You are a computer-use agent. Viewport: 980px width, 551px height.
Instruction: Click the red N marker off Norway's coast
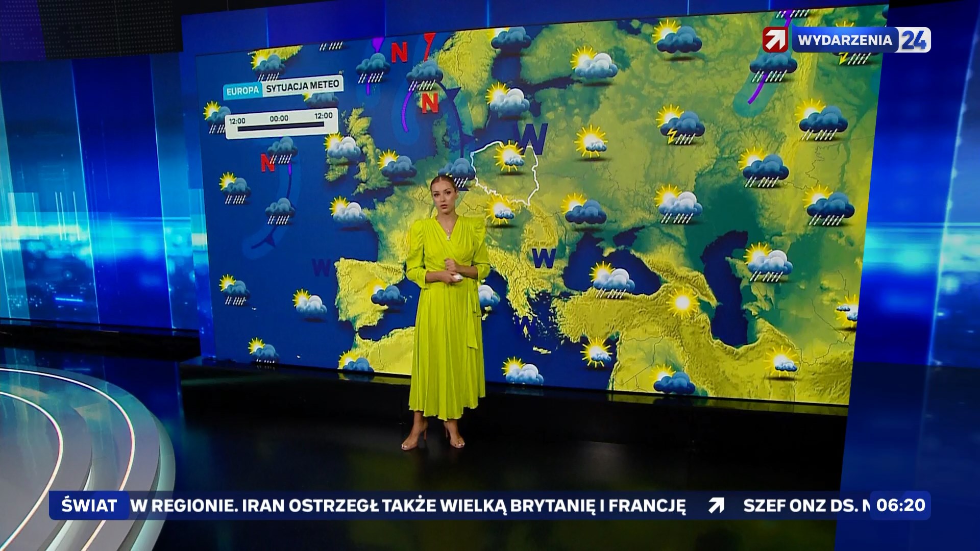click(x=429, y=102)
